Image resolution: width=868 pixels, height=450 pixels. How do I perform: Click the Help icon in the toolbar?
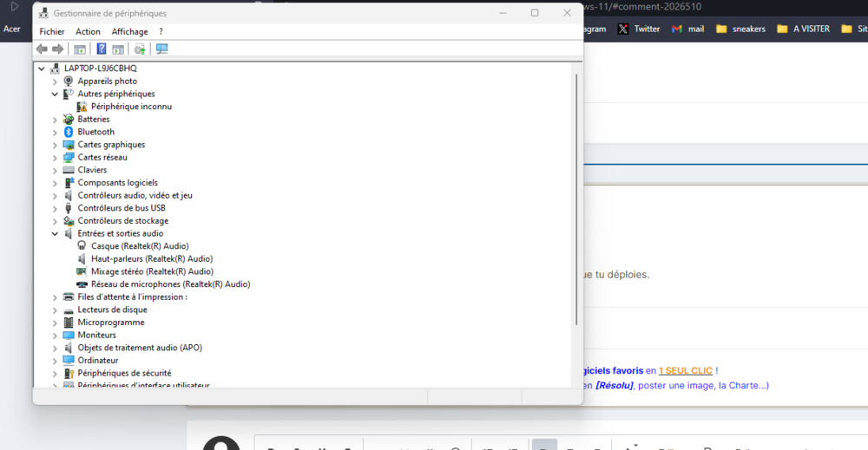(x=102, y=49)
